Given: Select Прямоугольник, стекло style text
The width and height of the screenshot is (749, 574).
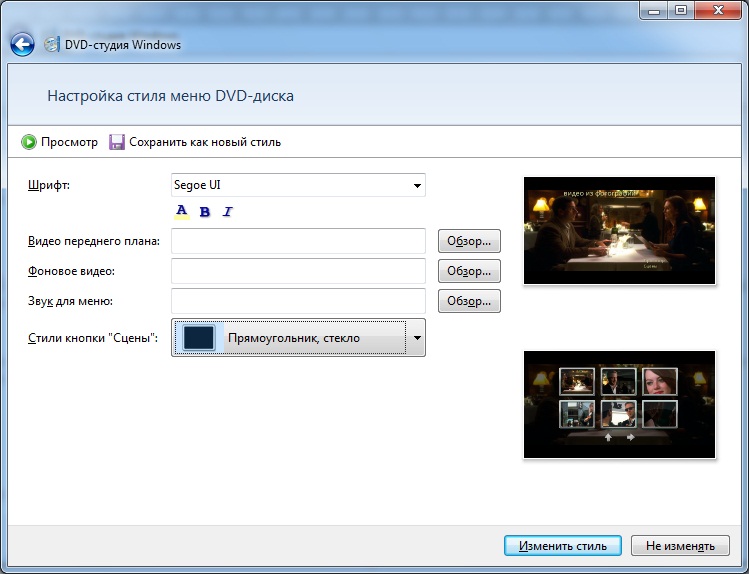Looking at the screenshot, I should [x=294, y=338].
